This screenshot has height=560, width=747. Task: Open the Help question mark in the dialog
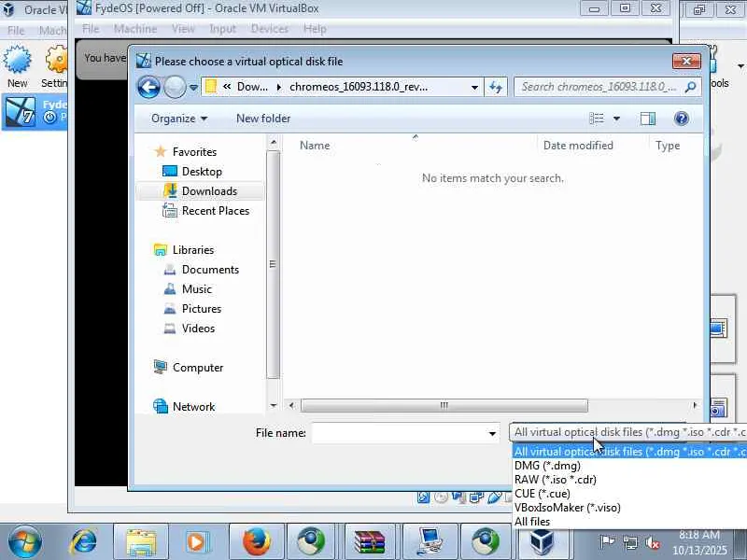point(682,119)
